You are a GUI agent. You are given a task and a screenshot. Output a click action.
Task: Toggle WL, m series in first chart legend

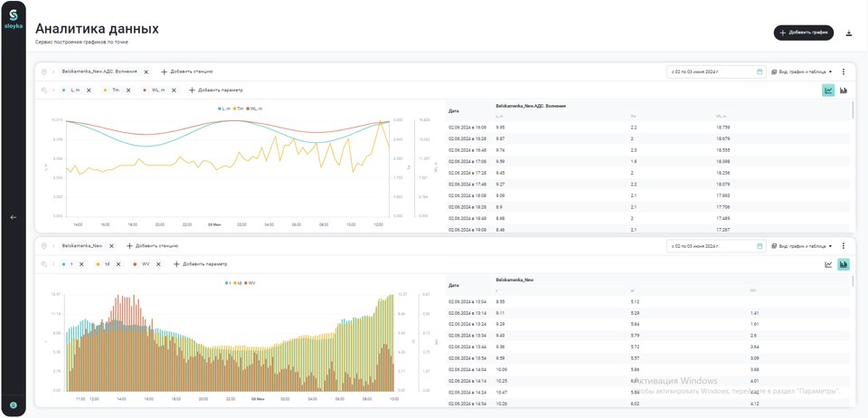(x=254, y=109)
